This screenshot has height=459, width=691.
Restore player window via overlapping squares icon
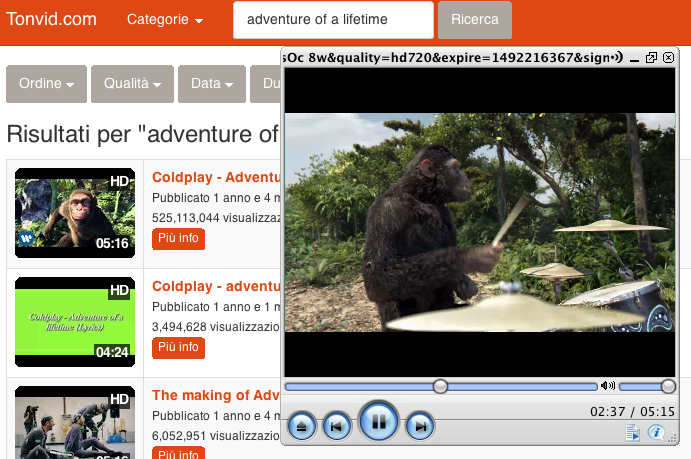651,58
